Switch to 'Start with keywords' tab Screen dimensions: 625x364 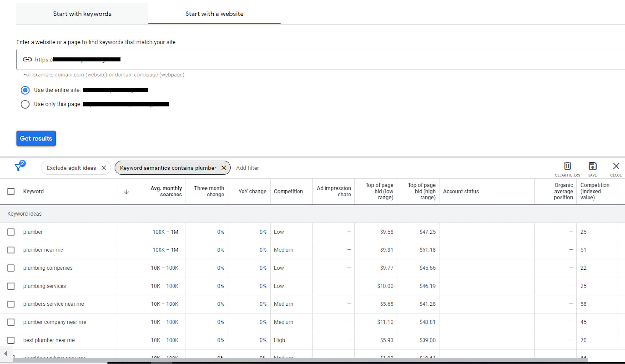(82, 13)
